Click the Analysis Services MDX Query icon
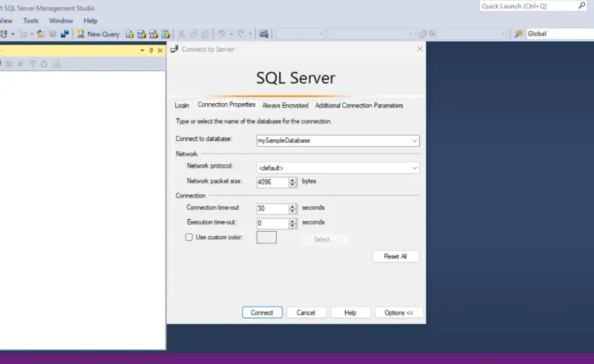This screenshot has width=594, height=364. pyautogui.click(x=141, y=34)
